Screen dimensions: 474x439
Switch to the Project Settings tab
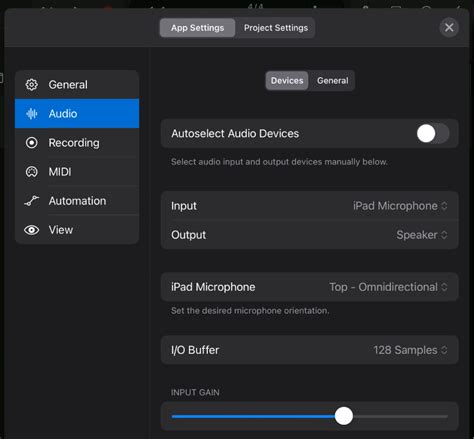coord(276,28)
